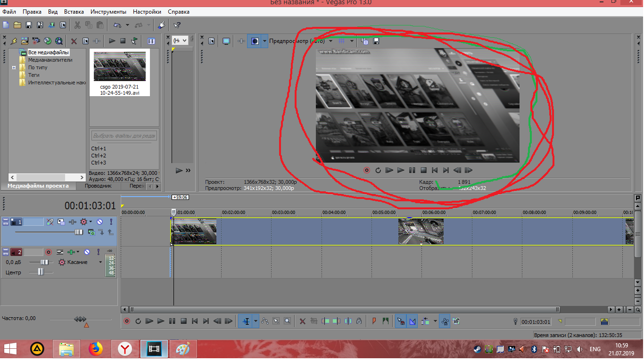Open the trimmer history dropdown (Н...)

[180, 41]
